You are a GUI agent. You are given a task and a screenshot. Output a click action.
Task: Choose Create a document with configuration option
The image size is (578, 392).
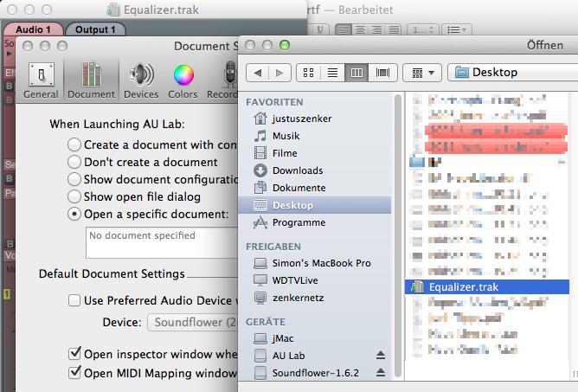point(74,145)
